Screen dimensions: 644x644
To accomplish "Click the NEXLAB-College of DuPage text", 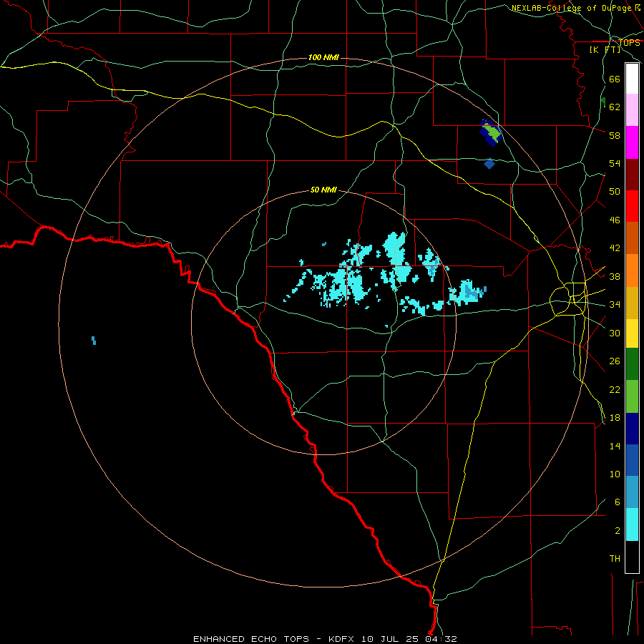I will [571, 8].
